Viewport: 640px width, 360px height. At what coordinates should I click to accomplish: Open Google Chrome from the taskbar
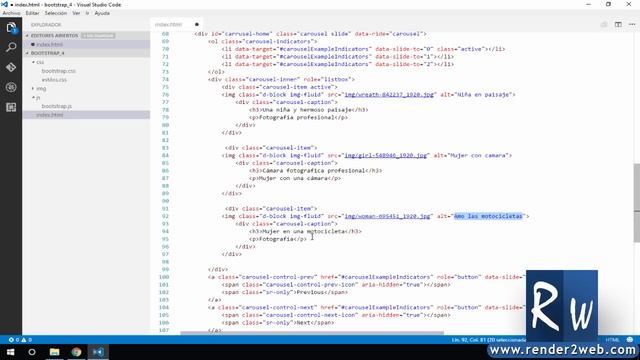pyautogui.click(x=76, y=352)
